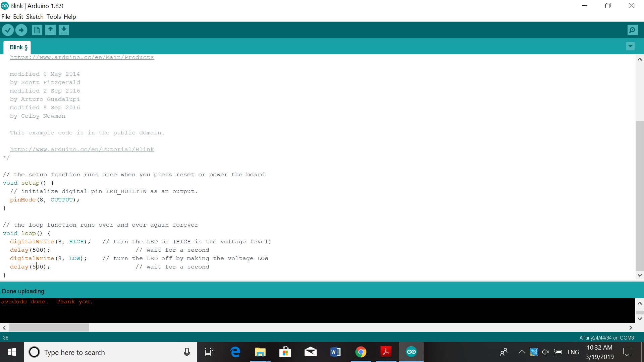Open the Main/Products arduino.cc link
This screenshot has height=362, width=644.
pyautogui.click(x=82, y=57)
